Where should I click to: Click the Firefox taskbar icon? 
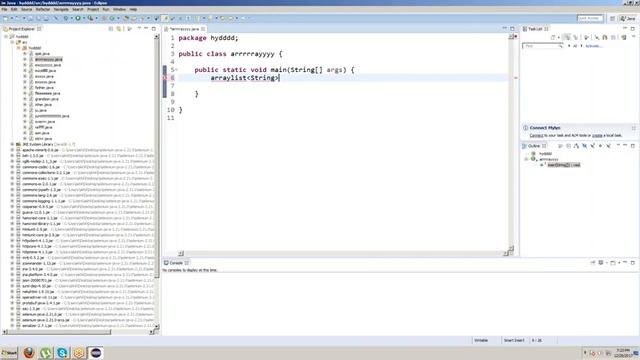[x=29, y=352]
